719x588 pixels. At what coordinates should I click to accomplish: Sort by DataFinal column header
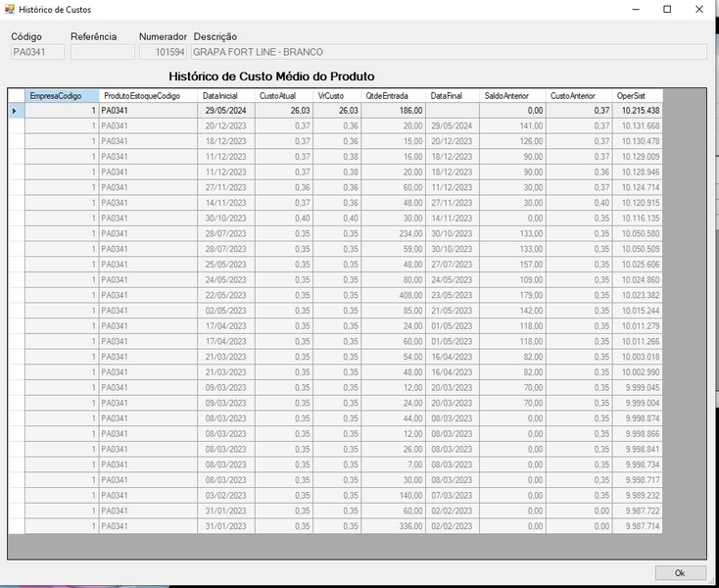tap(453, 96)
